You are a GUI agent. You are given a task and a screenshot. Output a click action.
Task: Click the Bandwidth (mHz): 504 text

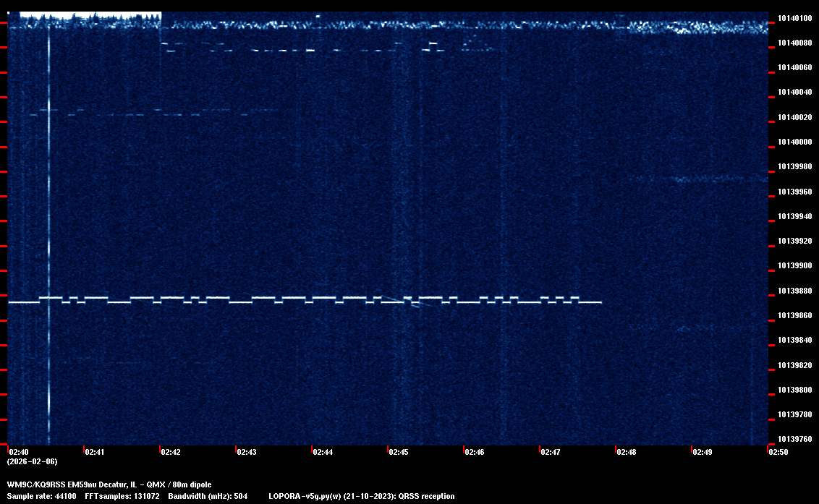[x=208, y=496]
